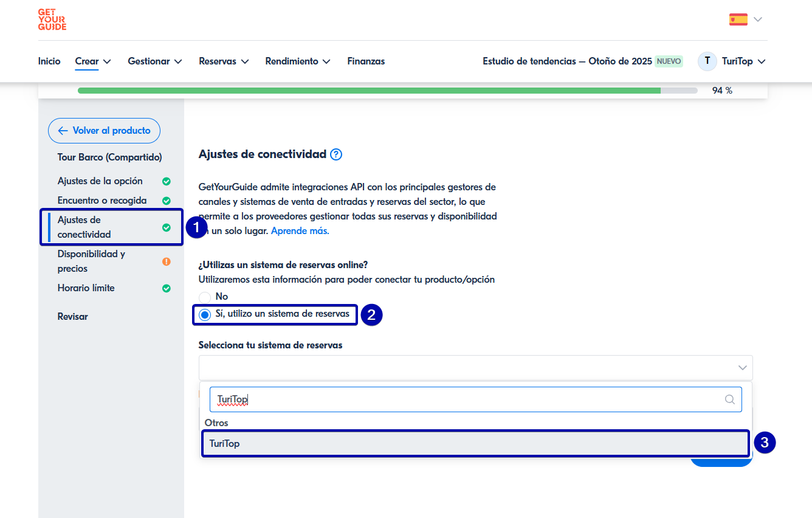812x518 pixels.
Task: Expand the booking system select box chevron
Action: click(742, 368)
